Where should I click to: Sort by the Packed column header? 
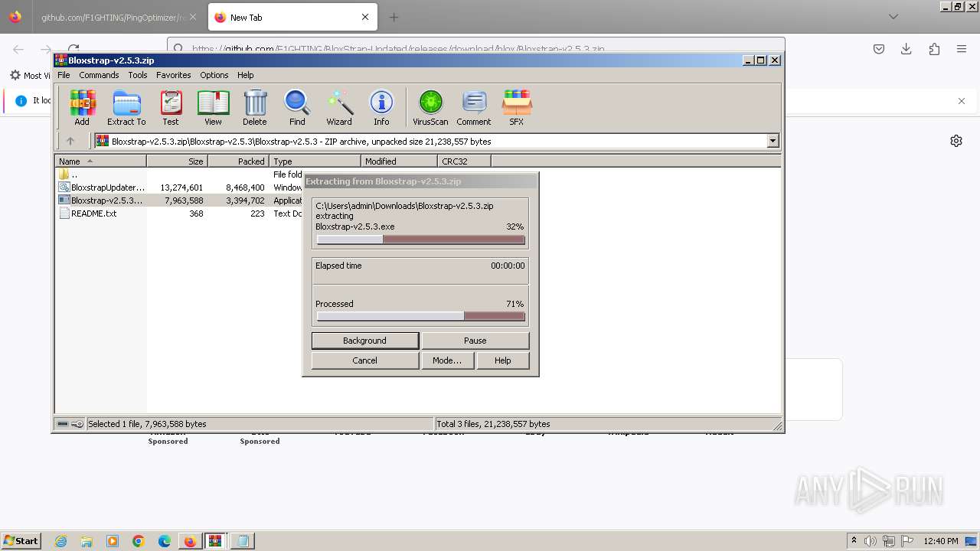238,161
